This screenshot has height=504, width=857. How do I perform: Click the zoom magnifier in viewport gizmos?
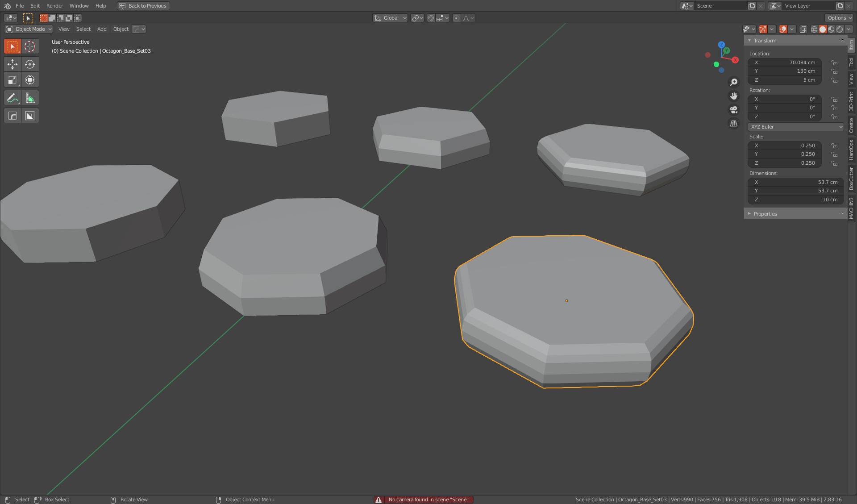(734, 82)
